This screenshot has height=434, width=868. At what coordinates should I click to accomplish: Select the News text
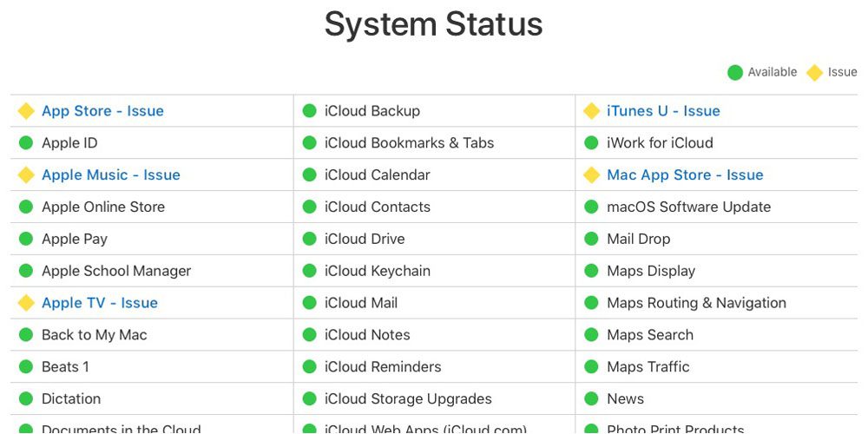pos(626,398)
